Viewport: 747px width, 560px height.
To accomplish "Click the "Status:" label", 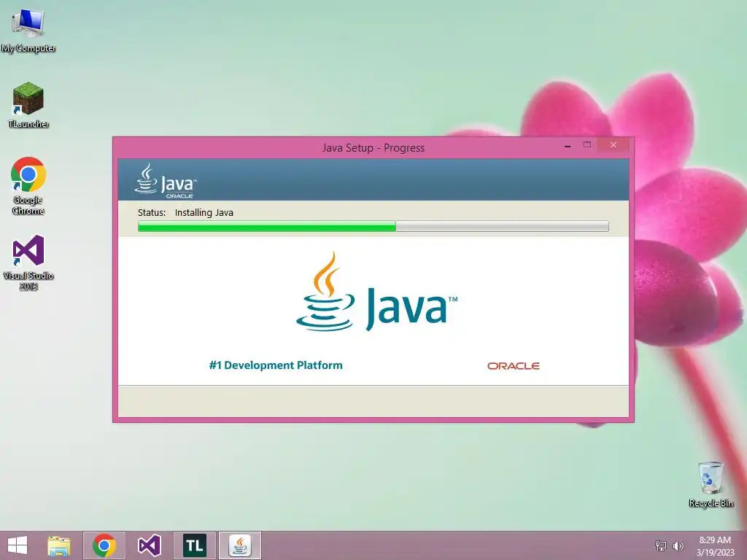I will coord(152,212).
